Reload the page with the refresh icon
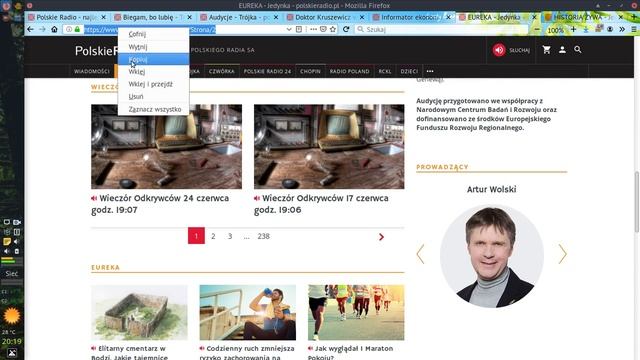The height and width of the screenshot is (360, 640). click(346, 29)
